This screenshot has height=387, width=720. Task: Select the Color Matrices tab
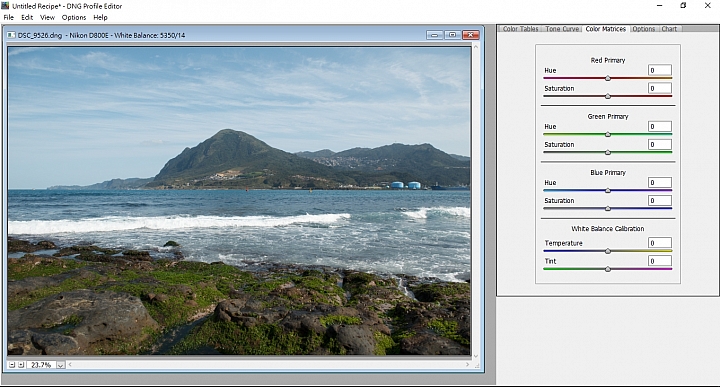click(606, 29)
